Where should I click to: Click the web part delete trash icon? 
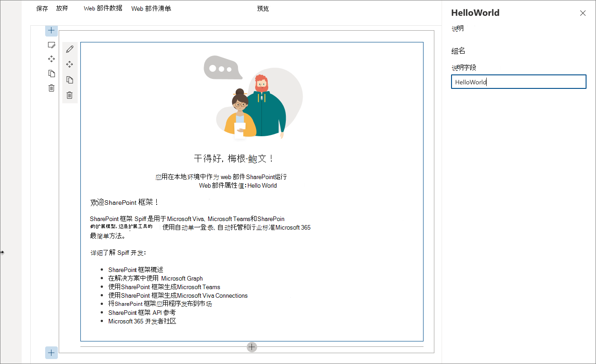(x=70, y=95)
